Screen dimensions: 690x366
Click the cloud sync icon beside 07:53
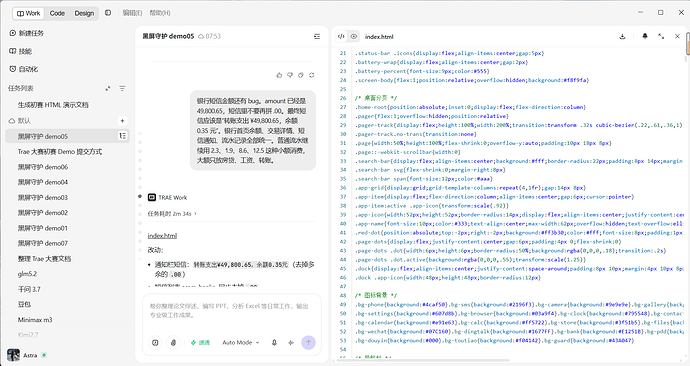tap(201, 37)
